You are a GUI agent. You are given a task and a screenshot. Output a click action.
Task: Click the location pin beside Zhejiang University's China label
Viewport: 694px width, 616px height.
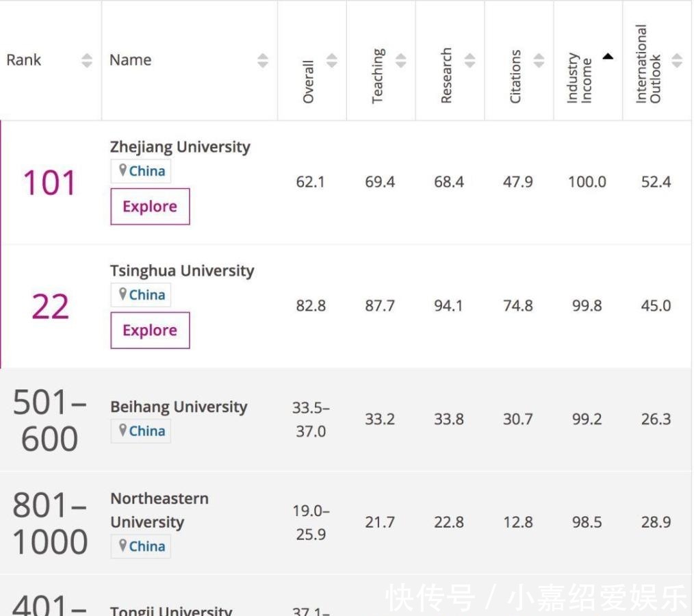tap(123, 170)
